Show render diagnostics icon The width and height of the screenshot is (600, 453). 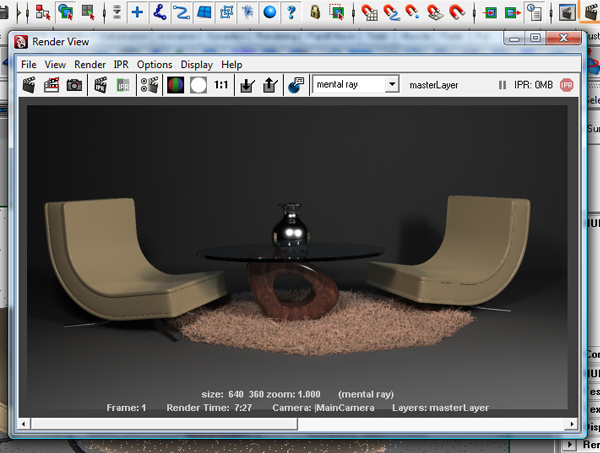[x=296, y=85]
